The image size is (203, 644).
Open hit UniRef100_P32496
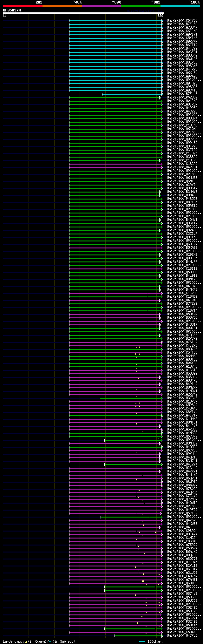click(x=182, y=622)
